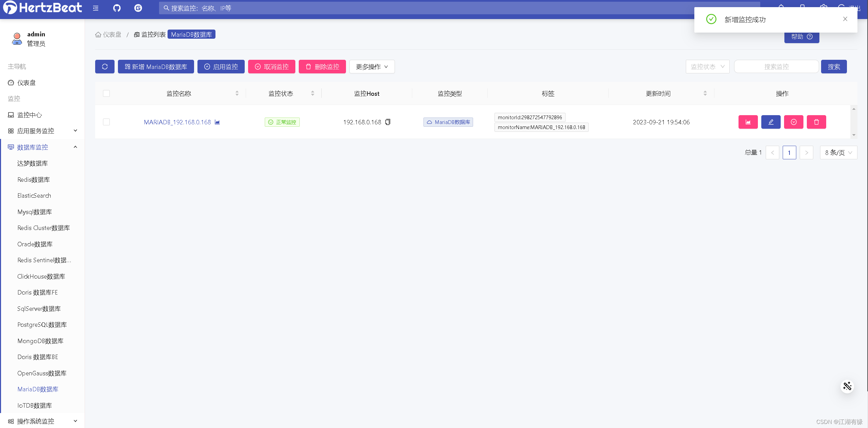Click the 搜索监控 filter input field
This screenshot has height=428, width=868.
tap(776, 67)
